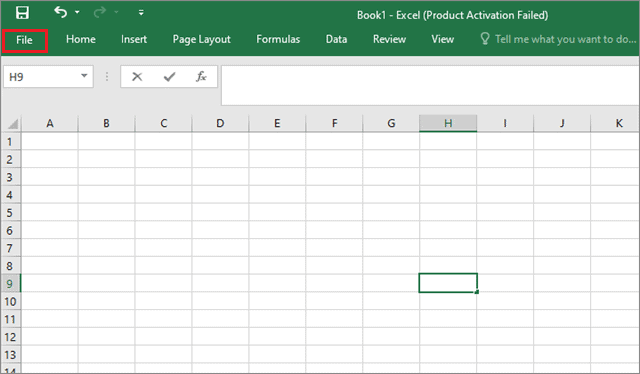Open the File tab
The width and height of the screenshot is (640, 374).
click(24, 40)
